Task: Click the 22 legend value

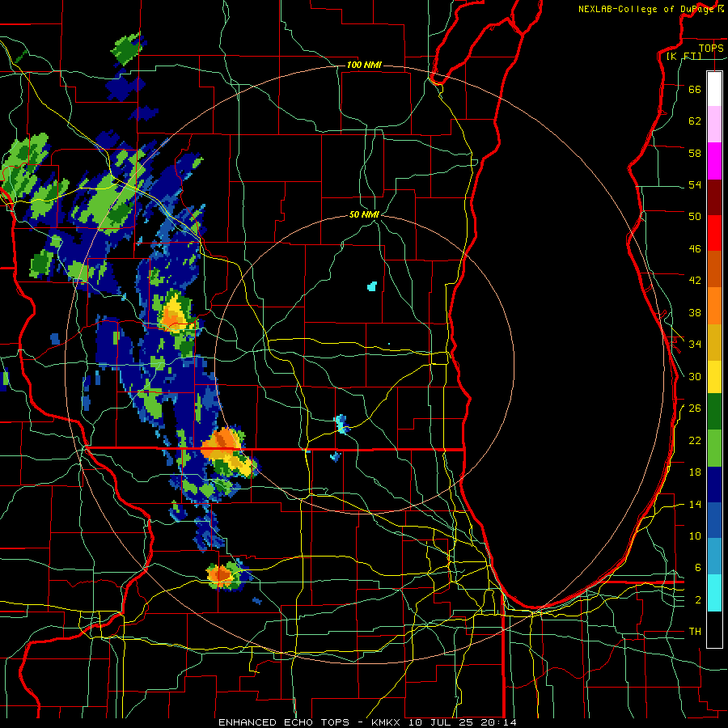Action: pos(695,440)
